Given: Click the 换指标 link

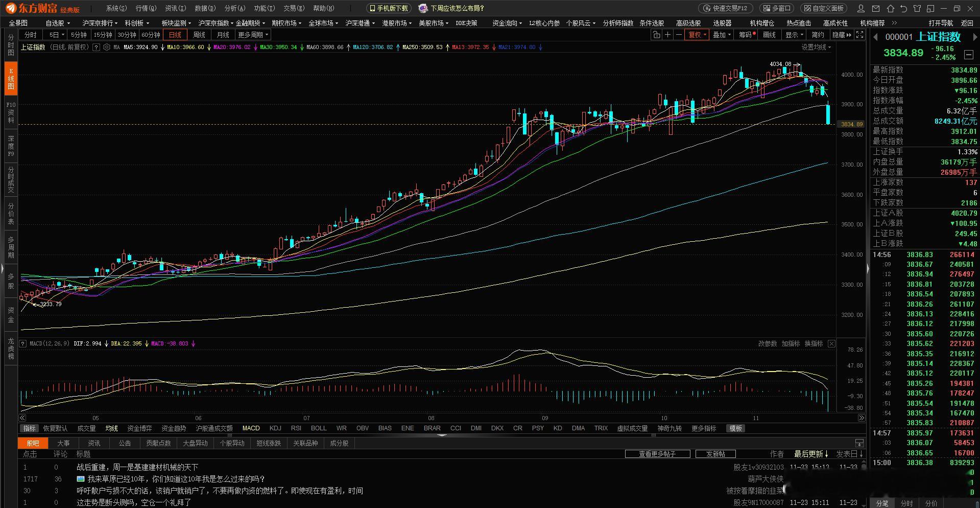Looking at the screenshot, I should coord(814,343).
